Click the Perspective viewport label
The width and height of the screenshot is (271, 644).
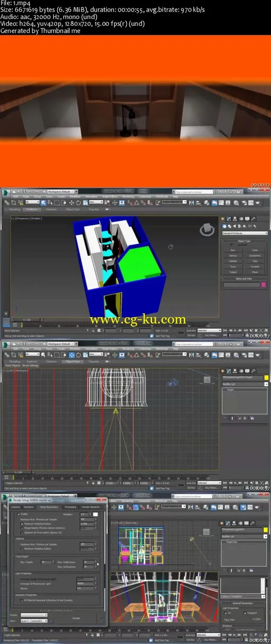tap(23, 219)
